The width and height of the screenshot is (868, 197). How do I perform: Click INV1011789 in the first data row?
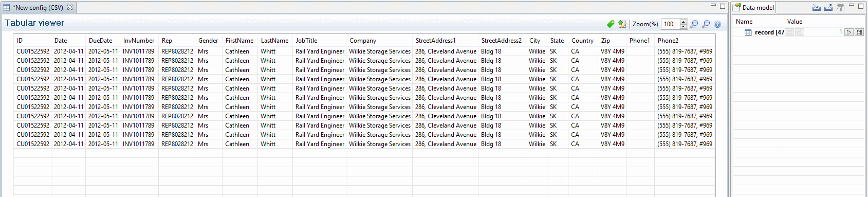pyautogui.click(x=138, y=51)
